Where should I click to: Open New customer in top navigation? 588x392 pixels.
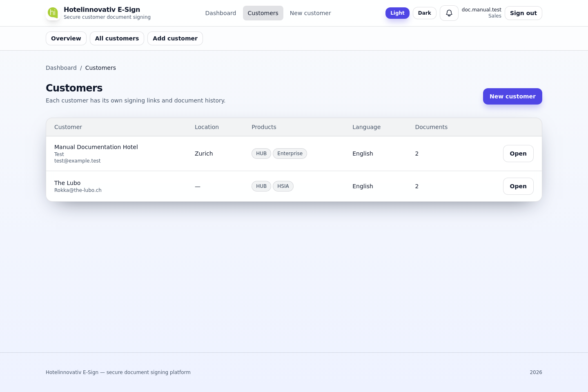[310, 13]
